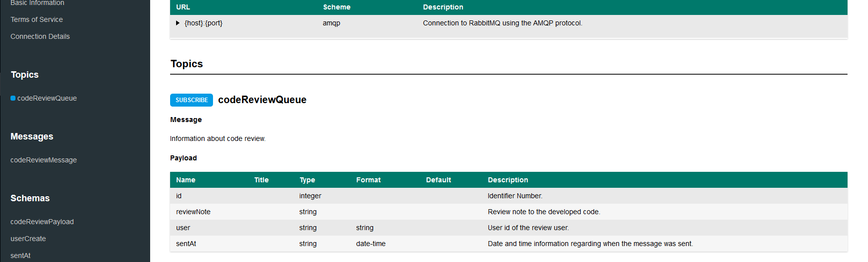Open the sentAt schema link
The image size is (868, 262).
(20, 256)
